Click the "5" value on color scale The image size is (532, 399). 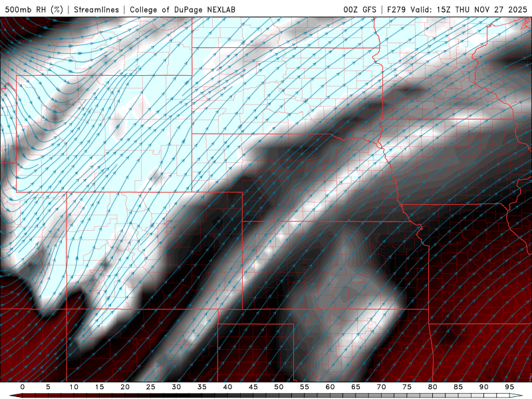tap(48, 387)
